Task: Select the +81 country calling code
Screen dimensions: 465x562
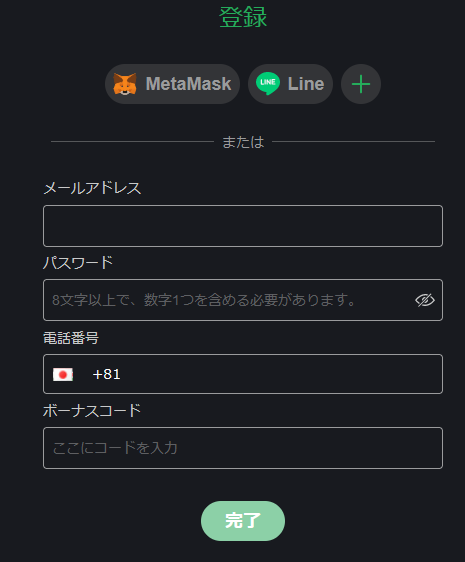Action: (106, 374)
